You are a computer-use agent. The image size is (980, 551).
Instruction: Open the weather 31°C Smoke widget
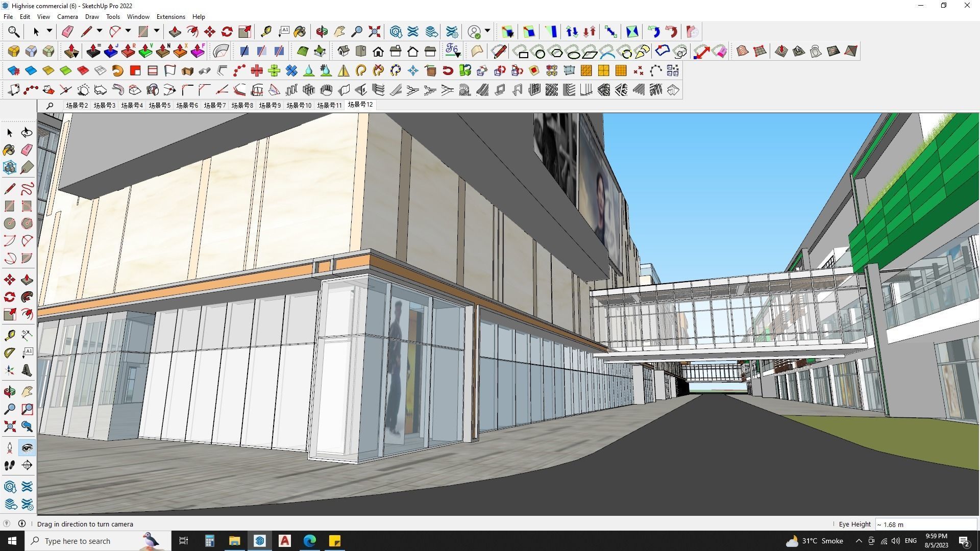815,541
